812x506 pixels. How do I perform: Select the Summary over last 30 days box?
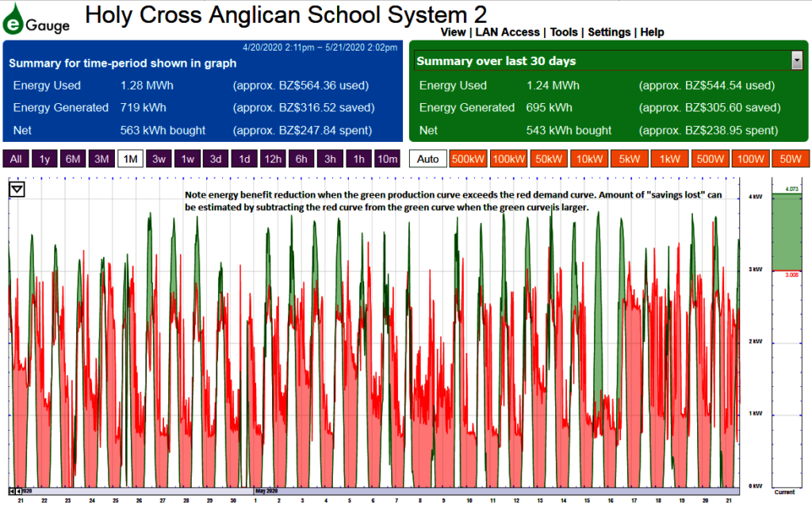[608, 60]
